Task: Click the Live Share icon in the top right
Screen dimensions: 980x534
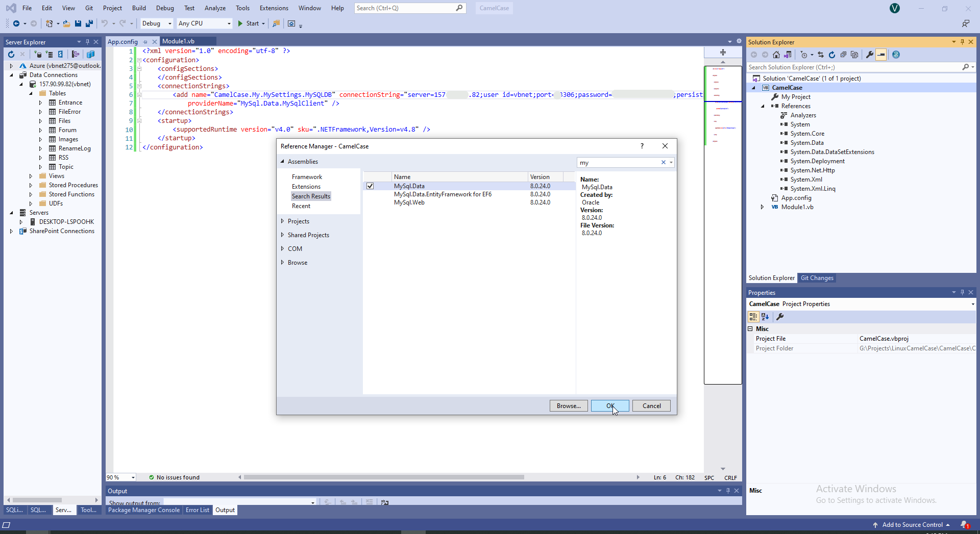Action: click(966, 23)
